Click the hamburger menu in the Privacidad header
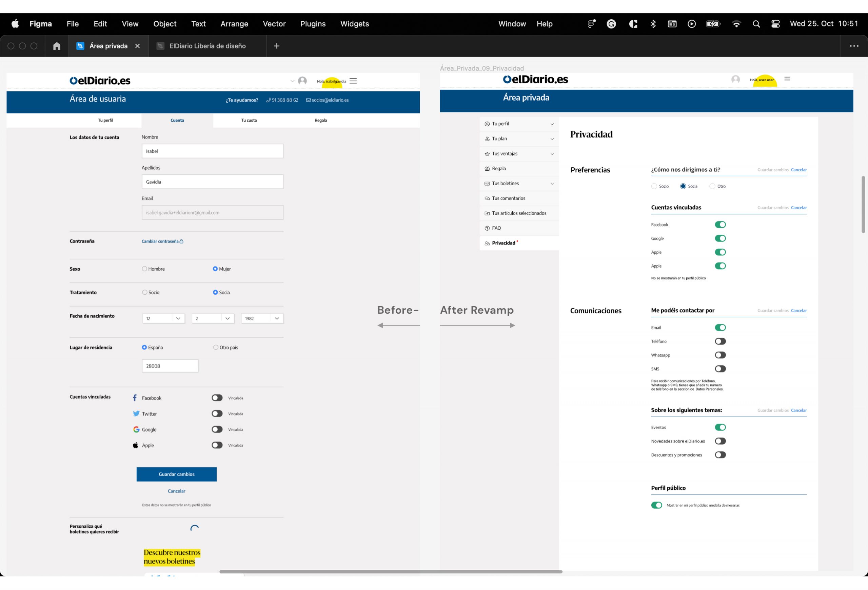The width and height of the screenshot is (868, 590). tap(787, 79)
